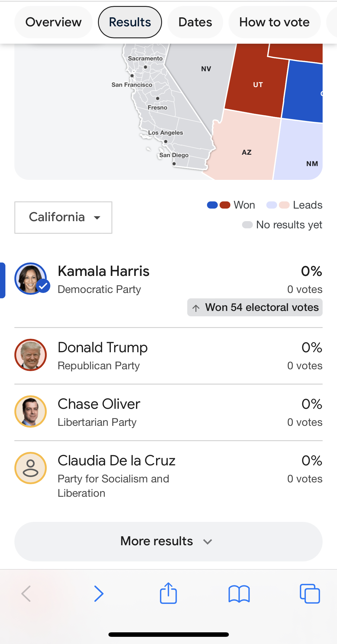
Task: Tap the Safari share icon
Action: pyautogui.click(x=168, y=593)
